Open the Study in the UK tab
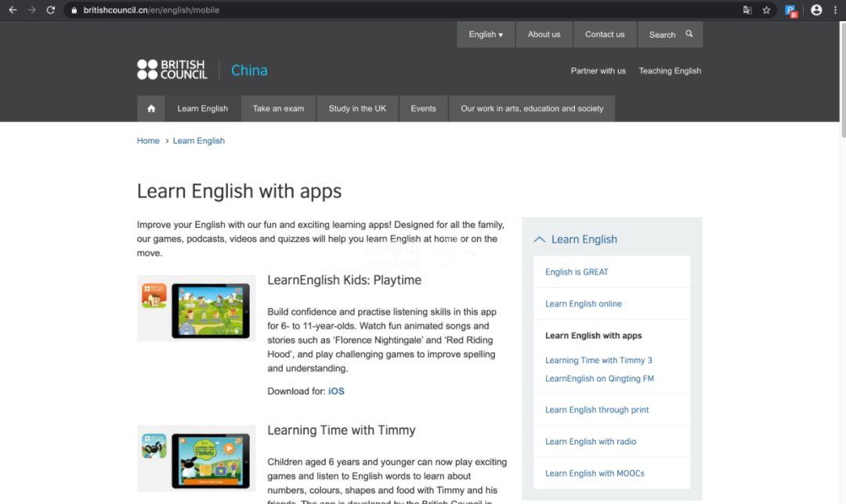Image resolution: width=846 pixels, height=504 pixels. click(357, 108)
